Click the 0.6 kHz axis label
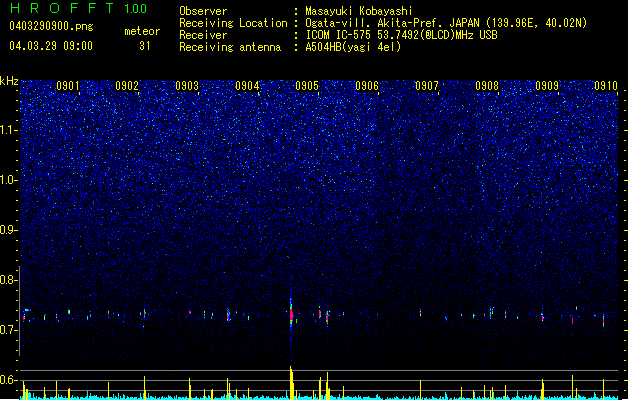 [x=9, y=380]
